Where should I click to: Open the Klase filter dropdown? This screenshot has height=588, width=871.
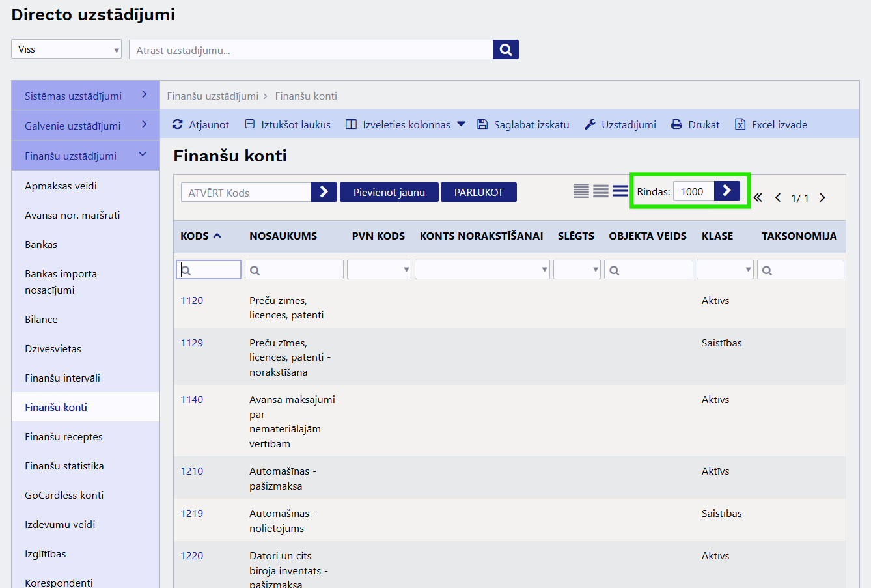[725, 270]
